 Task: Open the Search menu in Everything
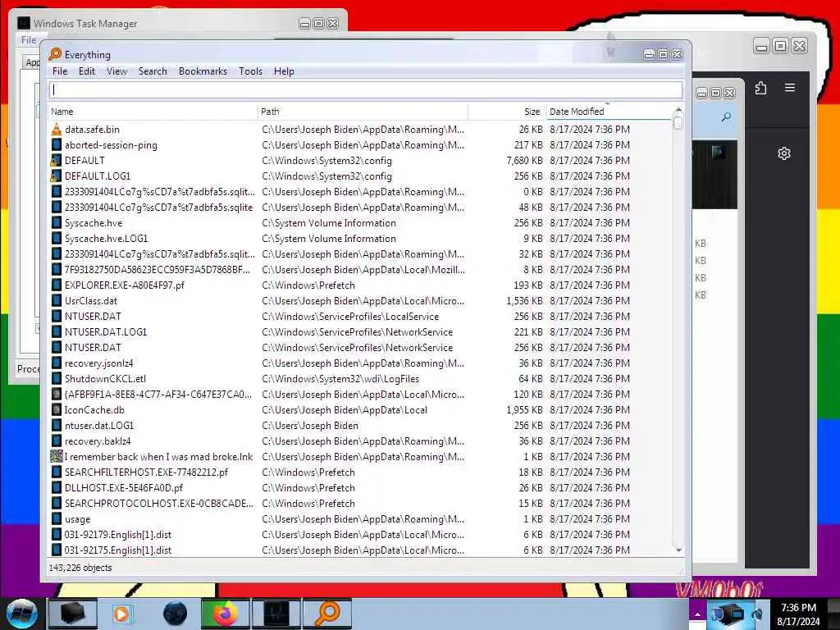click(153, 71)
